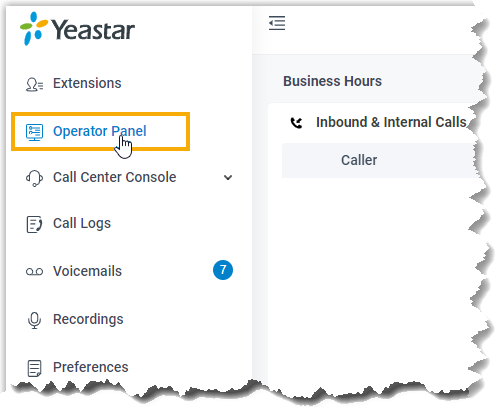Click the inbound call phone icon

(296, 123)
